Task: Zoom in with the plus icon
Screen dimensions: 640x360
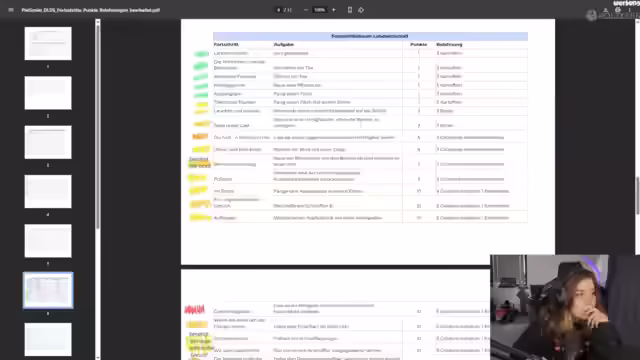Action: click(333, 10)
